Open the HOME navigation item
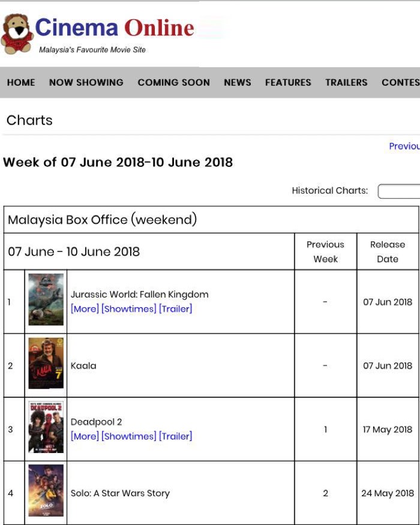The height and width of the screenshot is (525, 420). point(20,82)
